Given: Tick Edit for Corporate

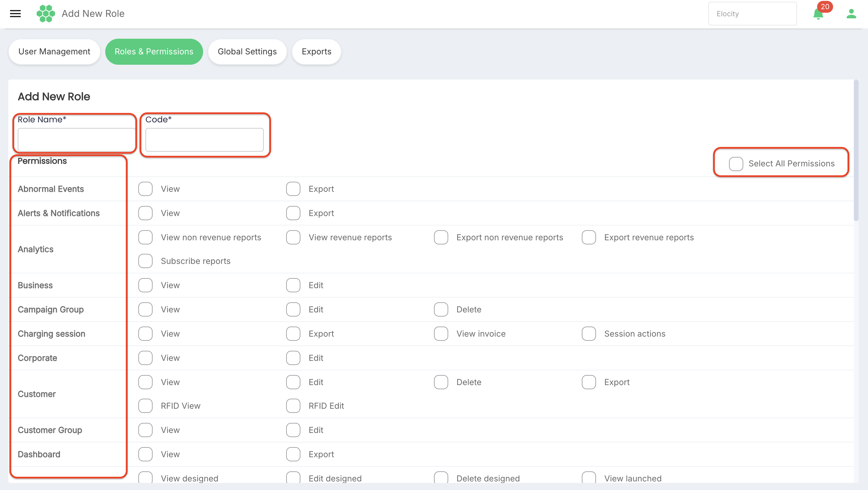Looking at the screenshot, I should click(x=293, y=358).
